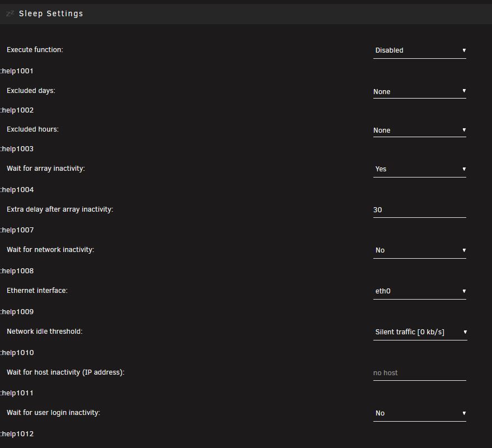Open Wait for user login inactivity dropdown
Screen dimensions: 492x448
420,413
